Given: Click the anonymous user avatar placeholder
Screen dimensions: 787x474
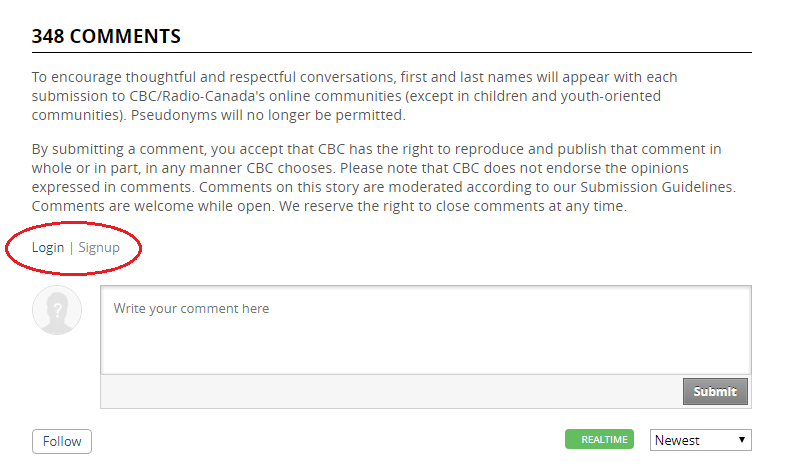Looking at the screenshot, I should (x=57, y=310).
